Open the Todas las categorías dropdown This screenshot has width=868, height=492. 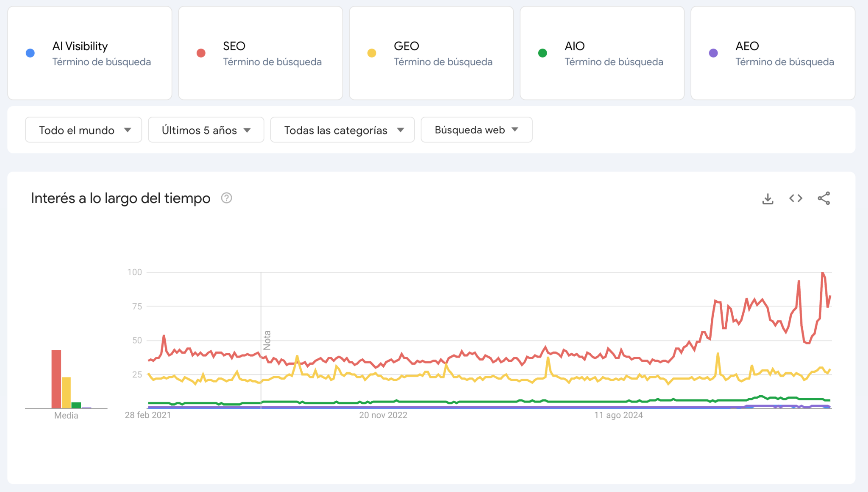click(x=342, y=130)
